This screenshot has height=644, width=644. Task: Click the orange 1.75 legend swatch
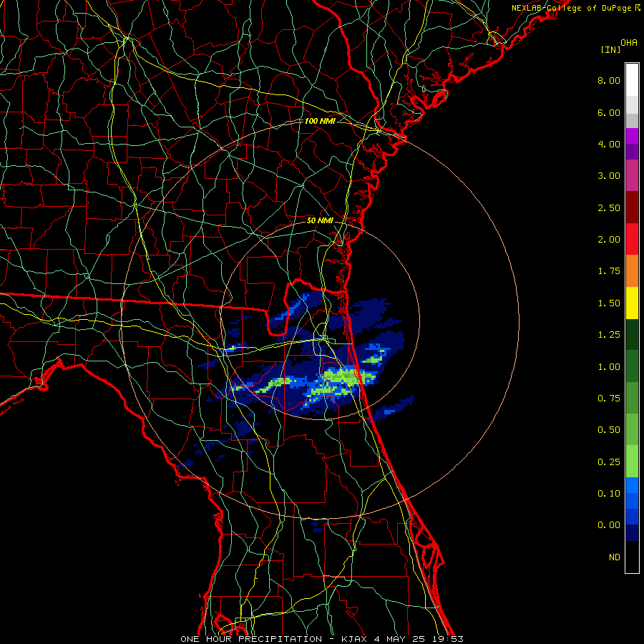point(632,271)
